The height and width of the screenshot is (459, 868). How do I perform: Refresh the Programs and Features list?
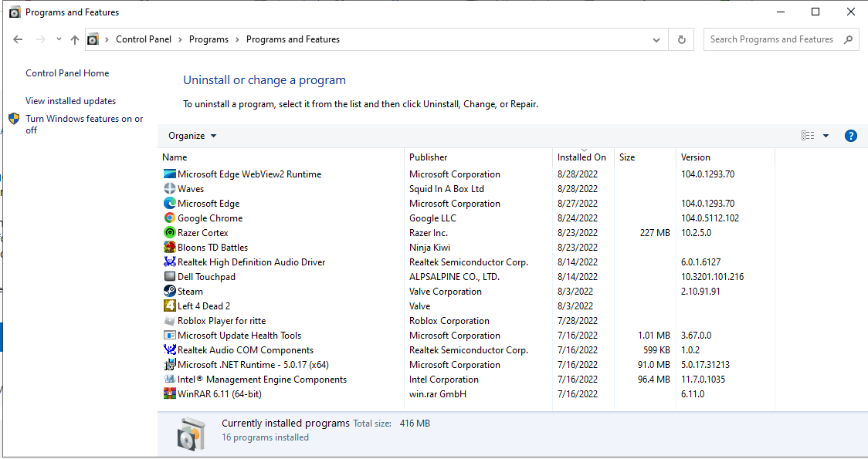point(681,39)
